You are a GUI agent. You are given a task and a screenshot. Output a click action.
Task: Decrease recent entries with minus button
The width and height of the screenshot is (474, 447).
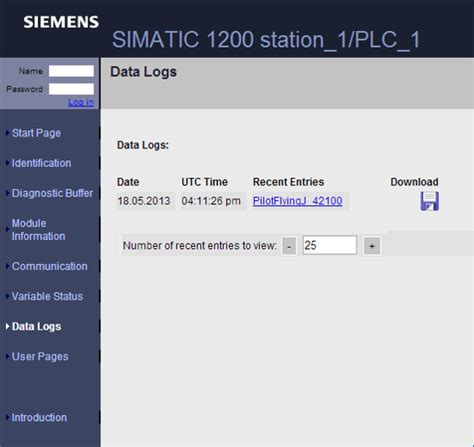click(289, 246)
